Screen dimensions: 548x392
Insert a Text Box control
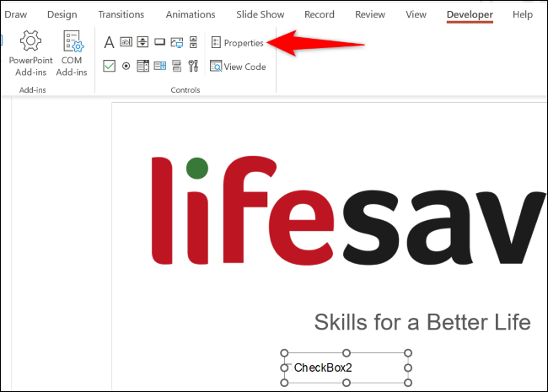pos(126,42)
